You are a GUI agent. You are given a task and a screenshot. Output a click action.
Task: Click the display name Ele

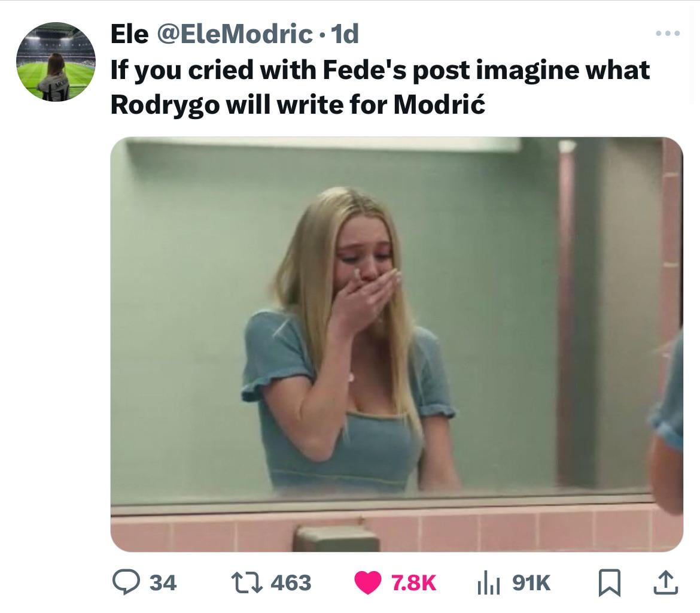click(x=129, y=34)
